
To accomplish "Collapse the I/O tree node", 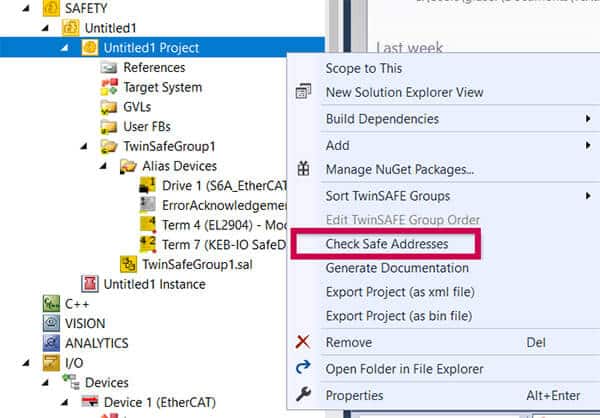I will point(26,362).
